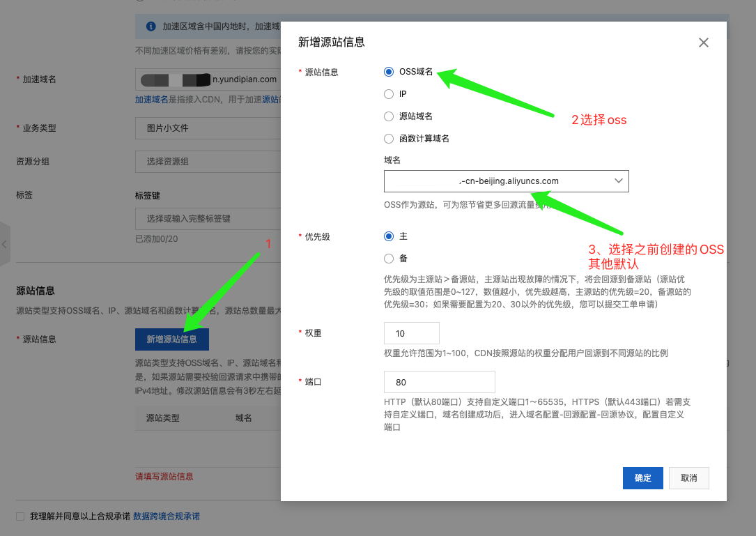Expand the OSS 域名 dropdown chevron
The image size is (756, 536).
[619, 181]
